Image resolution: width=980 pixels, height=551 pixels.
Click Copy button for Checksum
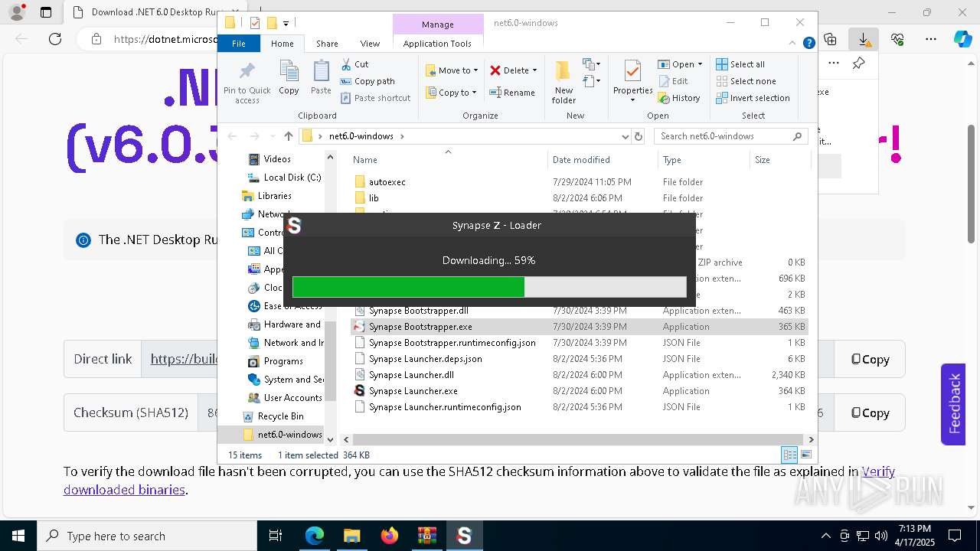870,412
